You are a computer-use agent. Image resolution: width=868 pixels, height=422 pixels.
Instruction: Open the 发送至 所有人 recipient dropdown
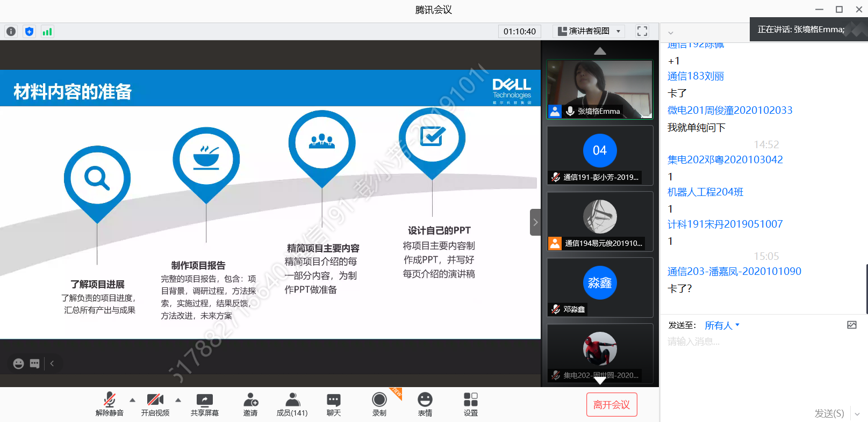click(722, 325)
